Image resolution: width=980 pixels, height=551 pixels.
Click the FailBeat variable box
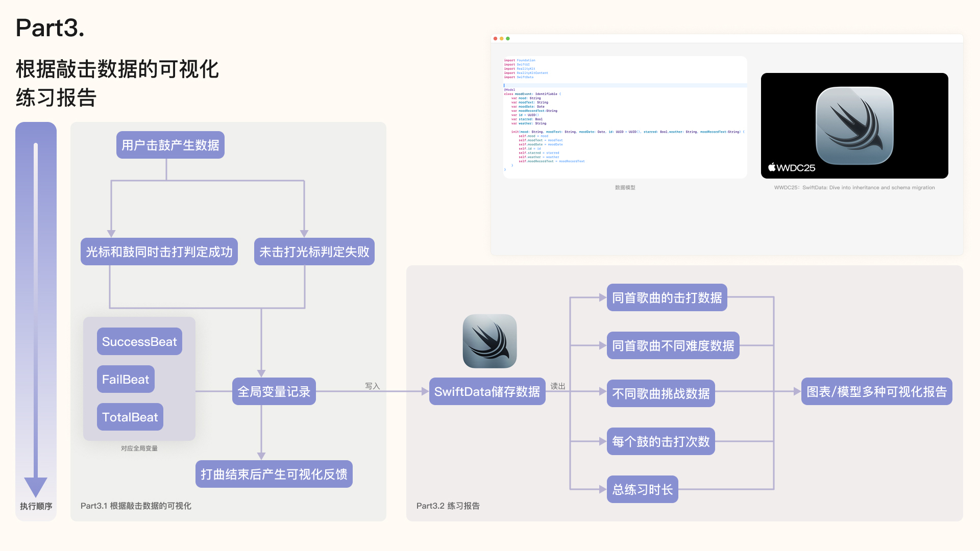(x=126, y=379)
